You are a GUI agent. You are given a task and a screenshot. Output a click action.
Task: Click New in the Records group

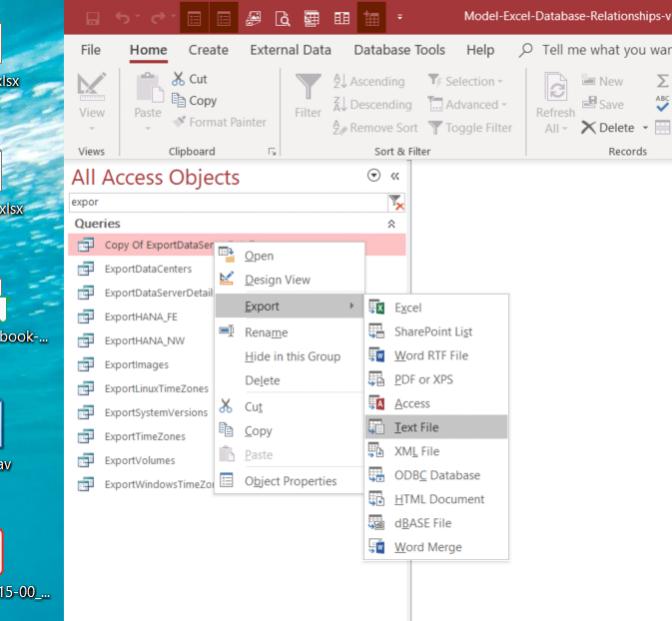602,81
